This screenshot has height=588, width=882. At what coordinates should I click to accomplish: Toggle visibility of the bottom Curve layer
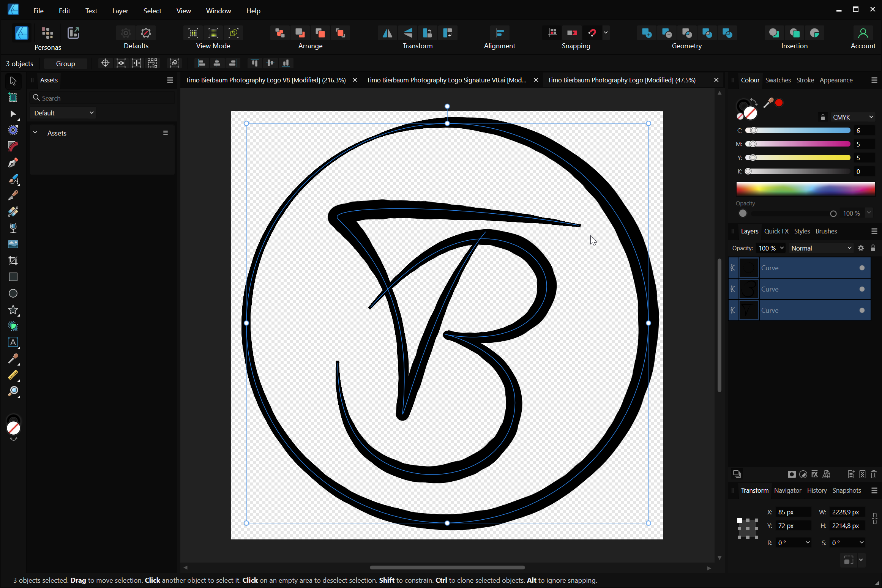[x=862, y=311]
